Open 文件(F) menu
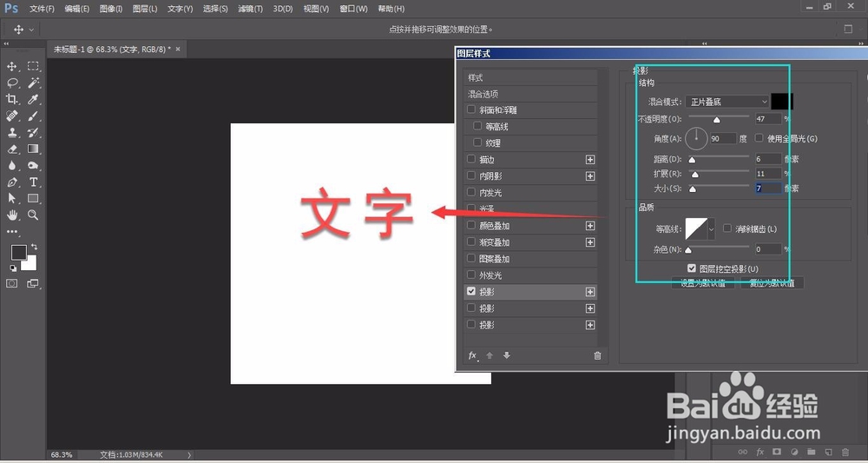The image size is (868, 463). (x=42, y=9)
